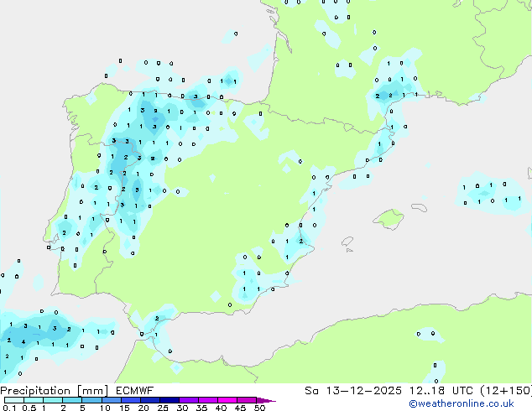Image resolution: width=532 pixels, height=411 pixels.
Task: Click the legend value "0.1"
Action: 9,408
